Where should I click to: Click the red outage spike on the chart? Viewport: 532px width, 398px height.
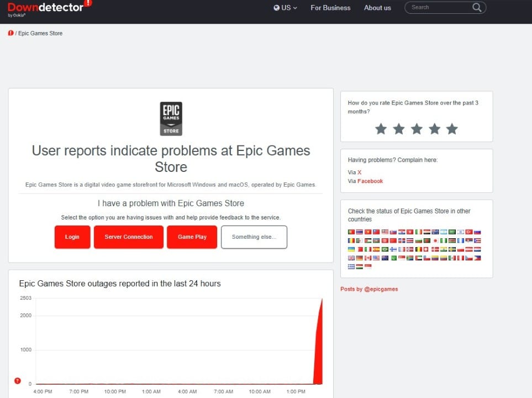319,353
